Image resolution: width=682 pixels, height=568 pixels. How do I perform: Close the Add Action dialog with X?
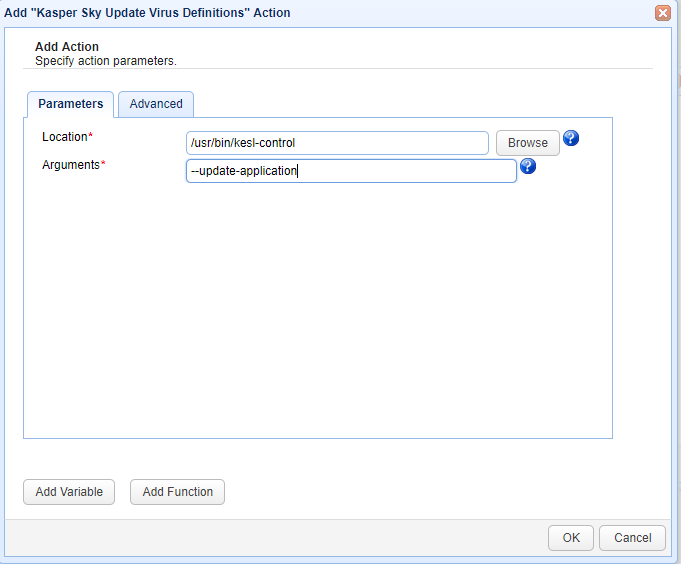click(x=662, y=13)
